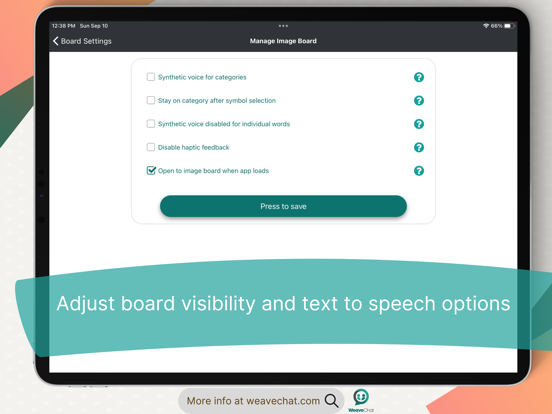
Task: Tap the three-dot multitasking indicator
Action: click(283, 26)
